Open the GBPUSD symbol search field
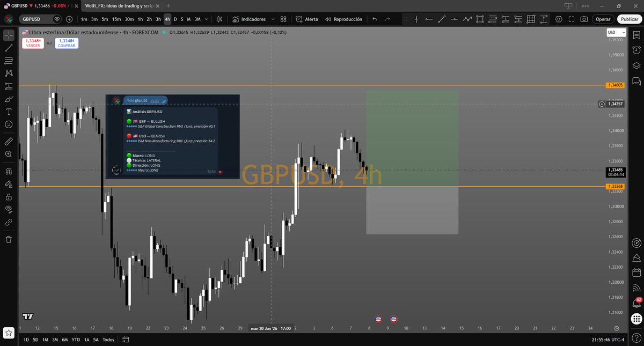Screen dimensions: 644x346 [x=41, y=19]
